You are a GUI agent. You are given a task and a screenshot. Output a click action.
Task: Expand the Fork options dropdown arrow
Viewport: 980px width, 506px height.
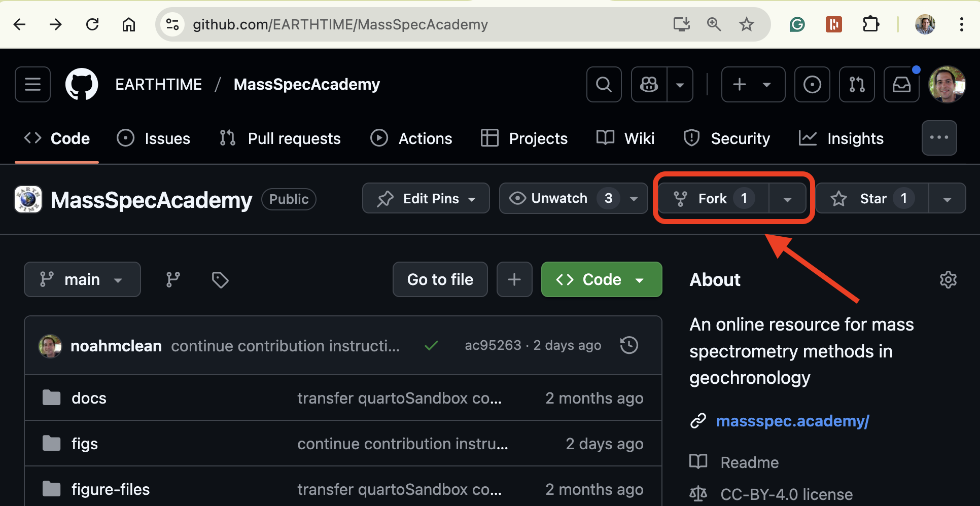(787, 198)
